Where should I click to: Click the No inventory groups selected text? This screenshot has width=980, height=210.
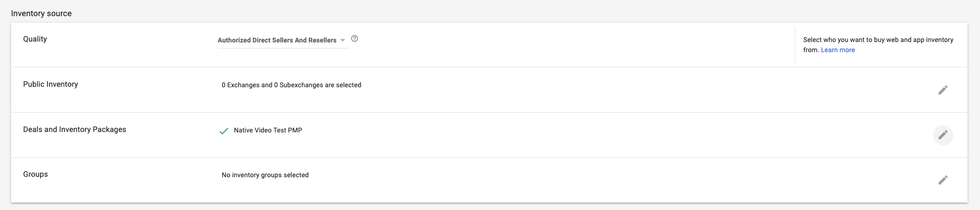pyautogui.click(x=265, y=175)
